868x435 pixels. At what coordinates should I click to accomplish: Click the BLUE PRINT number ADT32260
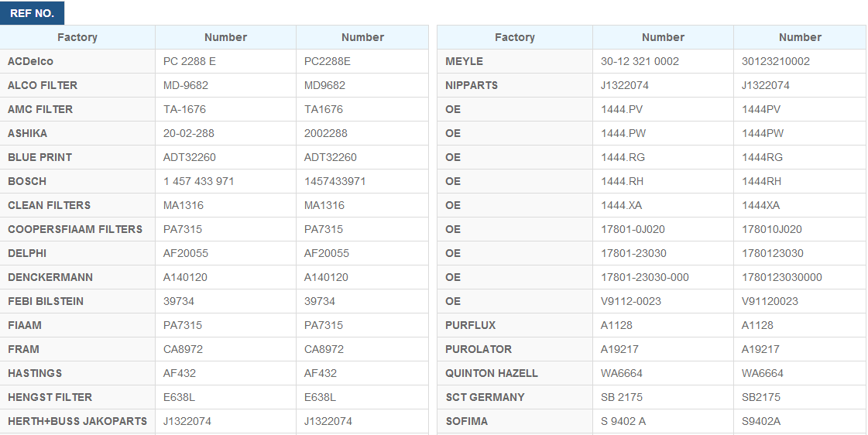190,157
